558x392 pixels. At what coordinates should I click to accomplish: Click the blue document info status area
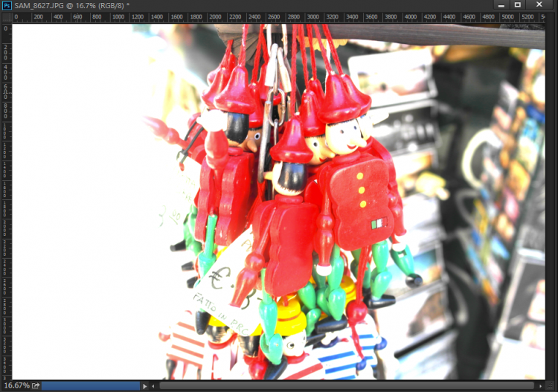coord(91,386)
